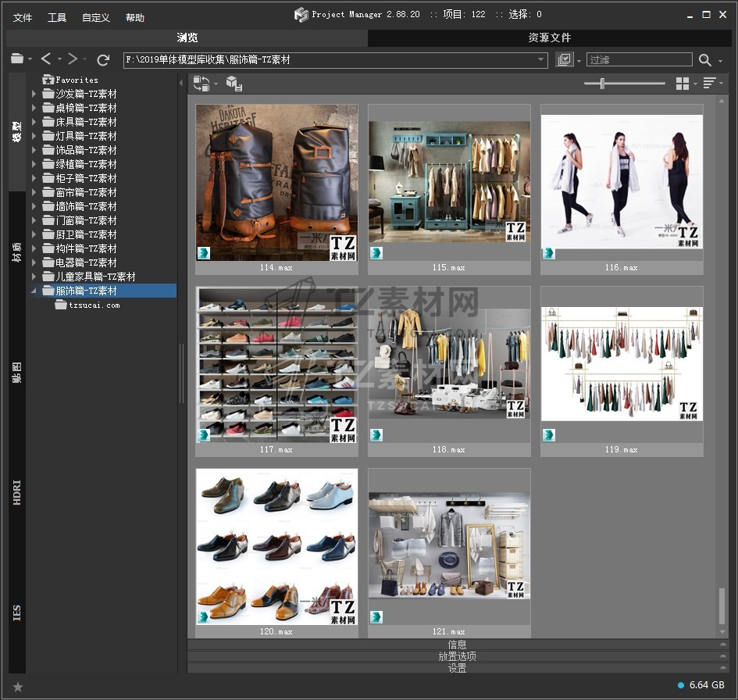The height and width of the screenshot is (700, 738).
Task: Click the search magnifier icon
Action: coord(705,60)
